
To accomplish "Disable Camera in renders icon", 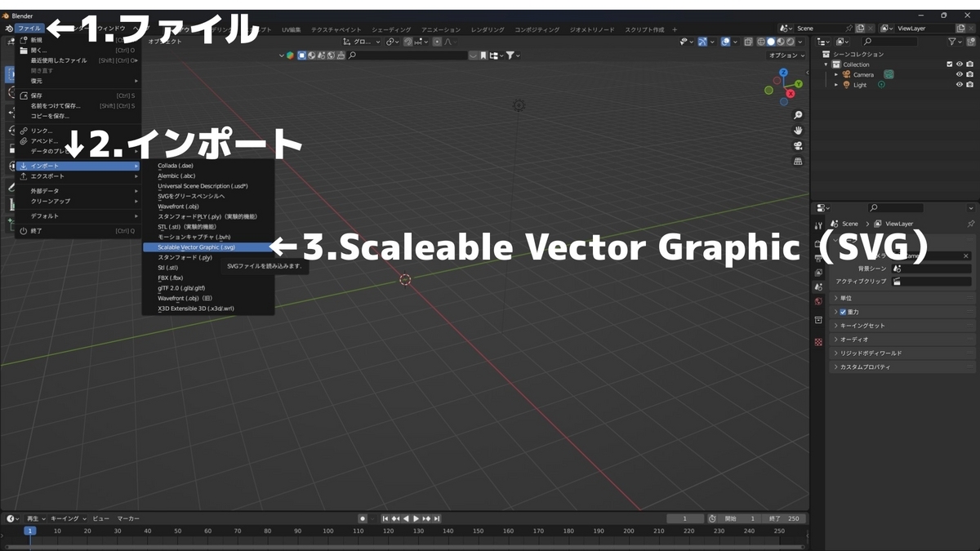I will [969, 74].
